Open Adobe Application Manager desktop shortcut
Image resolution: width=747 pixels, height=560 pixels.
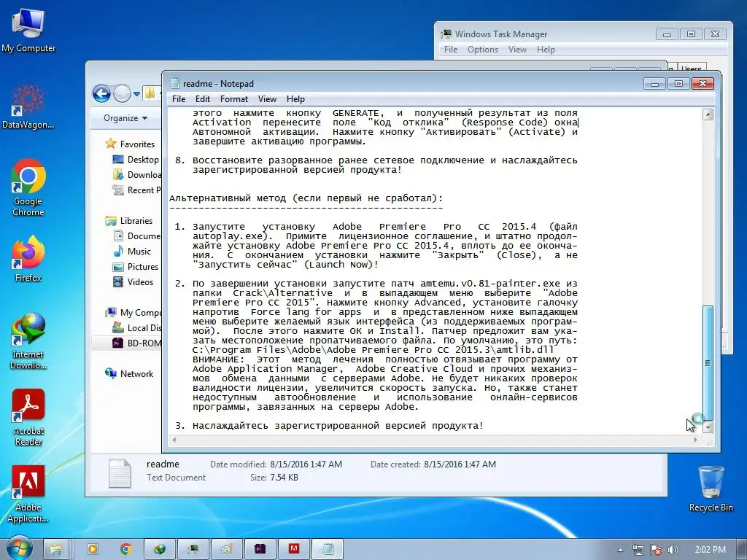point(28,494)
